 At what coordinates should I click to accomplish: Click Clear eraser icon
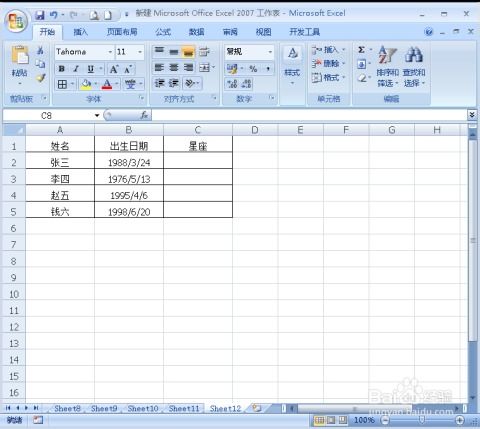point(361,78)
